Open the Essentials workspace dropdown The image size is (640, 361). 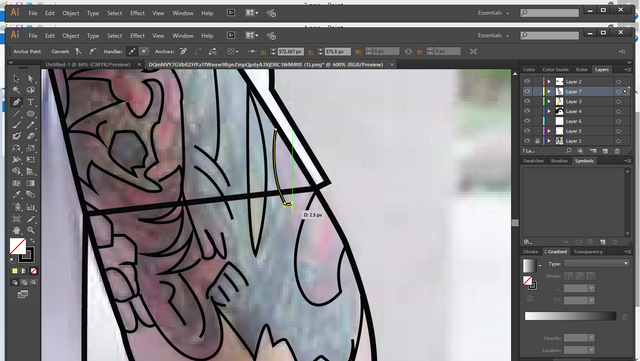point(493,36)
